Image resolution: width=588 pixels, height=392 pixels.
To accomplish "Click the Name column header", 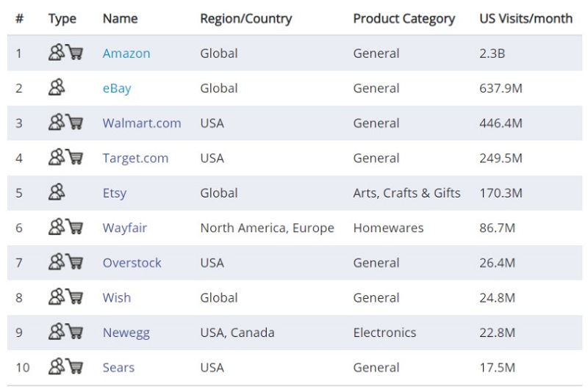I will (x=119, y=18).
